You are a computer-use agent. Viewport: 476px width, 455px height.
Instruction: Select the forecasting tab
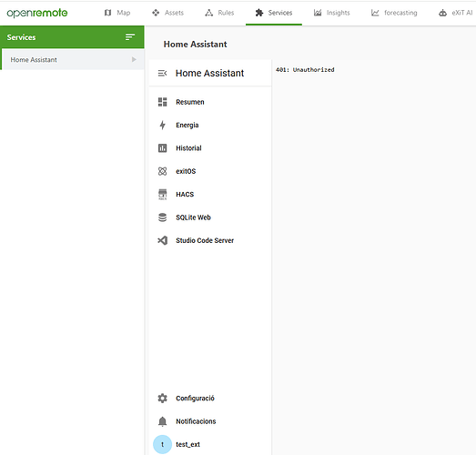click(394, 13)
